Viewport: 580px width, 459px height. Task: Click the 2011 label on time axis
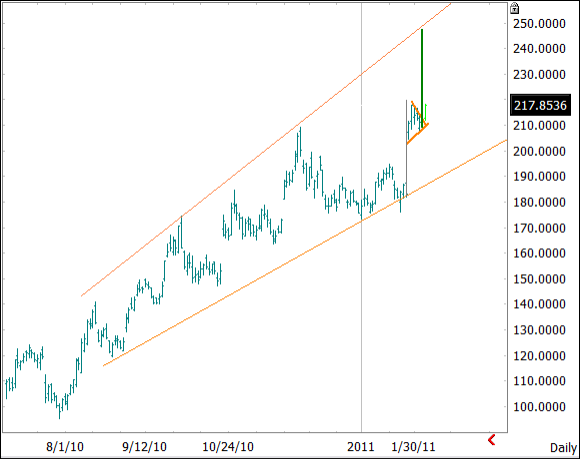pos(361,447)
